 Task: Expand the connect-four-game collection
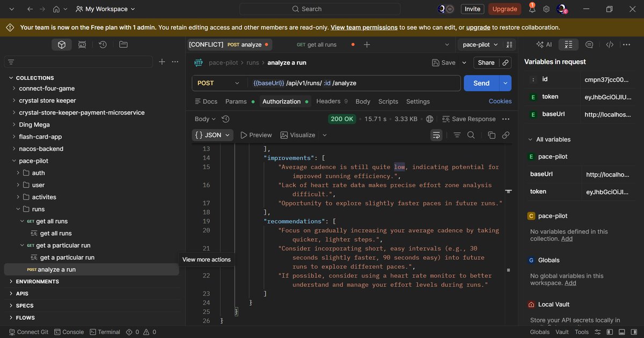14,89
